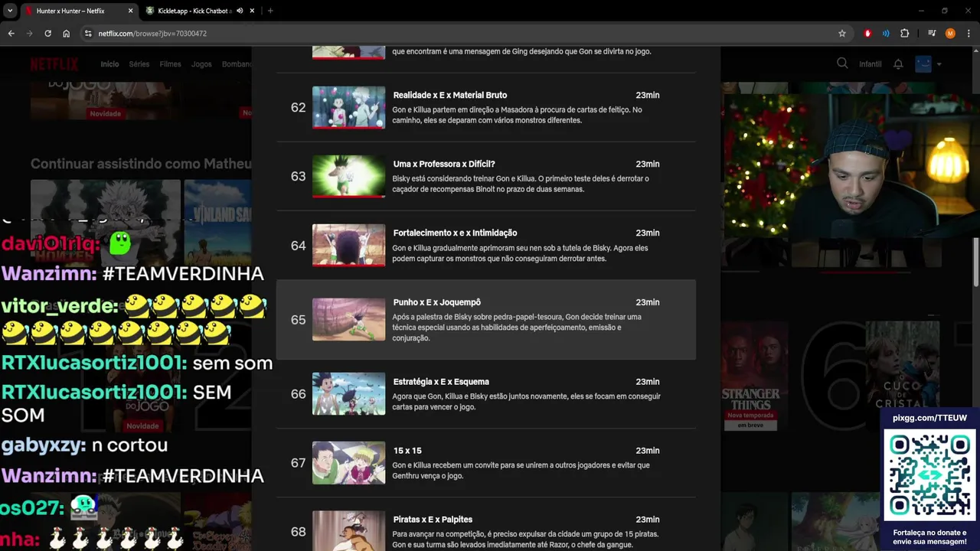
Task: Select episode title Uma x Professora x Difícil?
Action: coord(444,164)
